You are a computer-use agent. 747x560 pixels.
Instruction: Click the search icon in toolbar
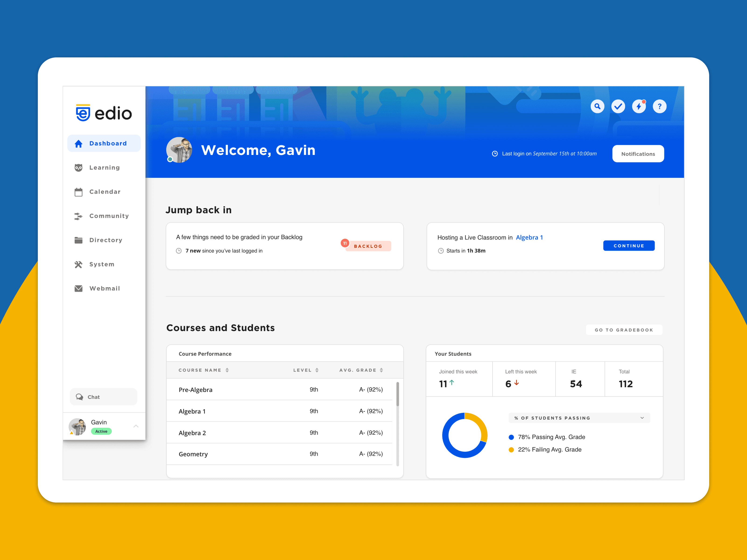pyautogui.click(x=596, y=107)
